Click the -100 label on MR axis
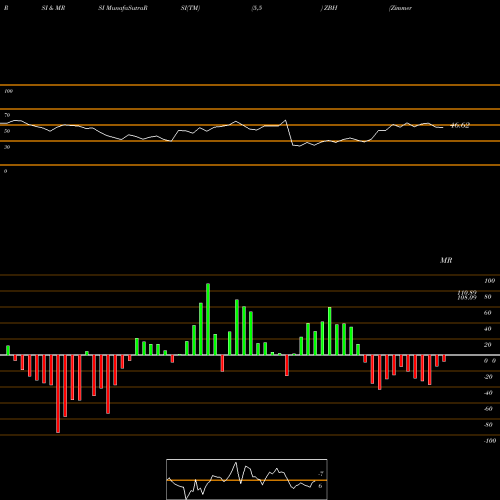 pyautogui.click(x=490, y=441)
